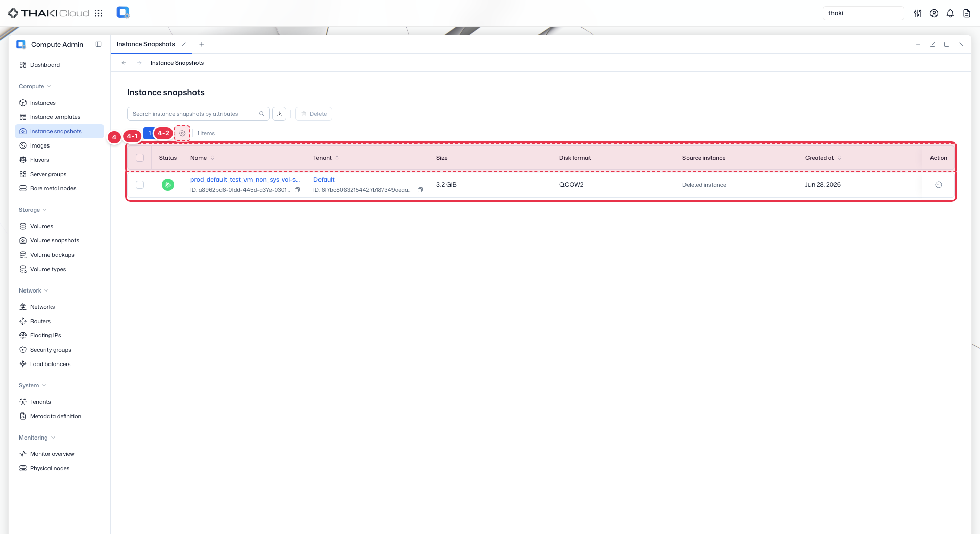Open the prod_default_test_vm snapshot link
Screen dimensions: 980x534
(245, 180)
